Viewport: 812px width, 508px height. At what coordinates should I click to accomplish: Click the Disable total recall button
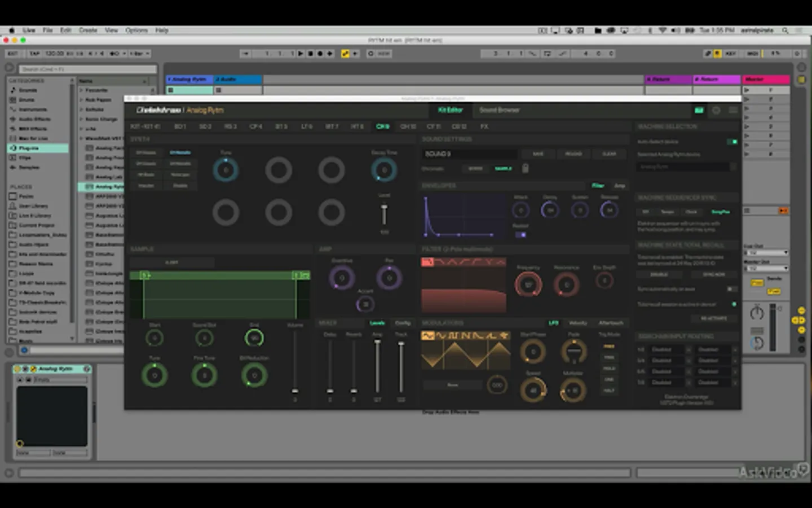tap(659, 275)
